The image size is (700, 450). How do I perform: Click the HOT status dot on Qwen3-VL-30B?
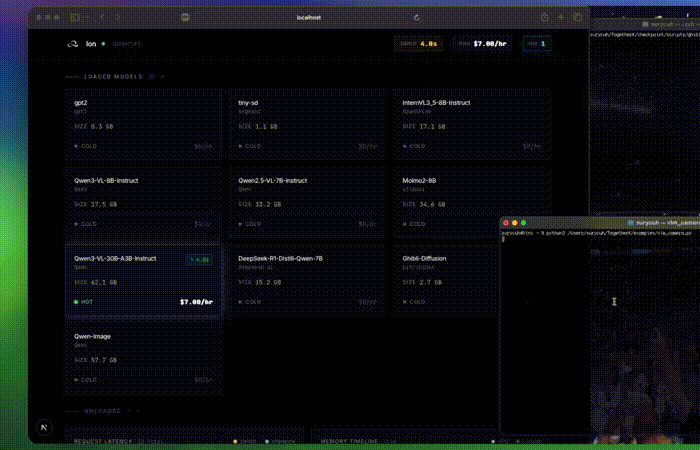[76, 301]
